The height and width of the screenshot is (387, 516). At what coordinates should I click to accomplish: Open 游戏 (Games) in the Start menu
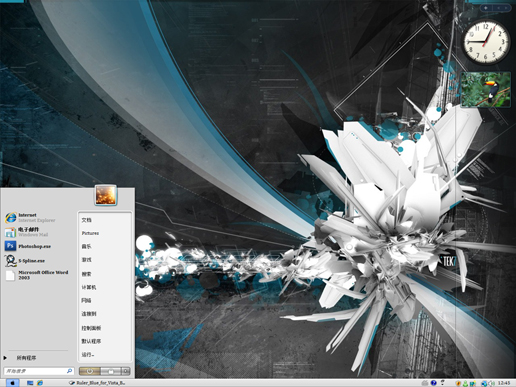tap(87, 260)
